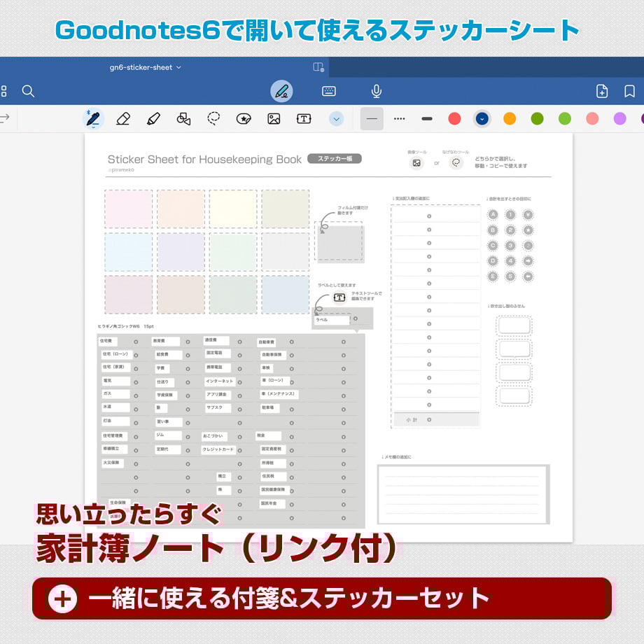The image size is (644, 644).
Task: Click the text tool icon beside the label sticker
Action: [339, 297]
